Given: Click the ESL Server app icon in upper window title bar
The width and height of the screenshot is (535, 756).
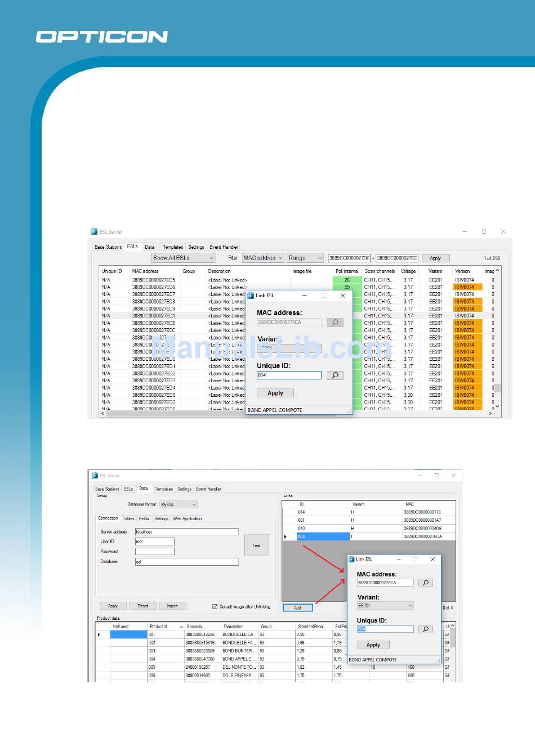Looking at the screenshot, I should coord(94,231).
